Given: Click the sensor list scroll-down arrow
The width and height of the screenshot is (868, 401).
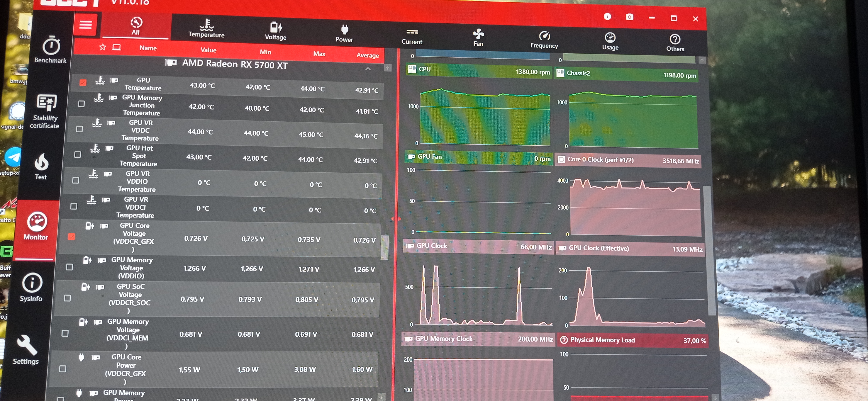Looking at the screenshot, I should pyautogui.click(x=381, y=397).
